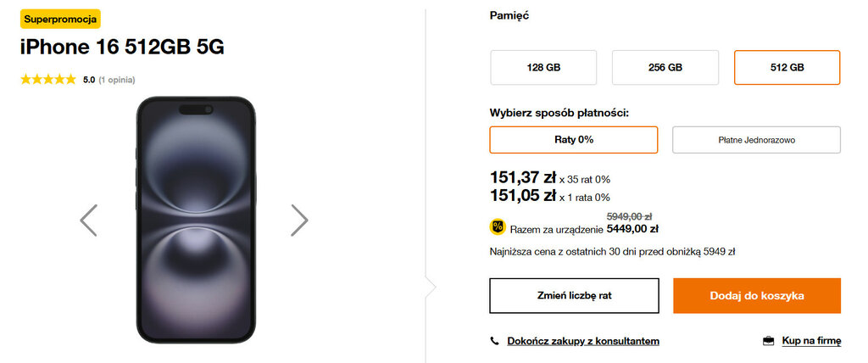Choose the 512 GB memory option
868x363 pixels.
coord(787,68)
